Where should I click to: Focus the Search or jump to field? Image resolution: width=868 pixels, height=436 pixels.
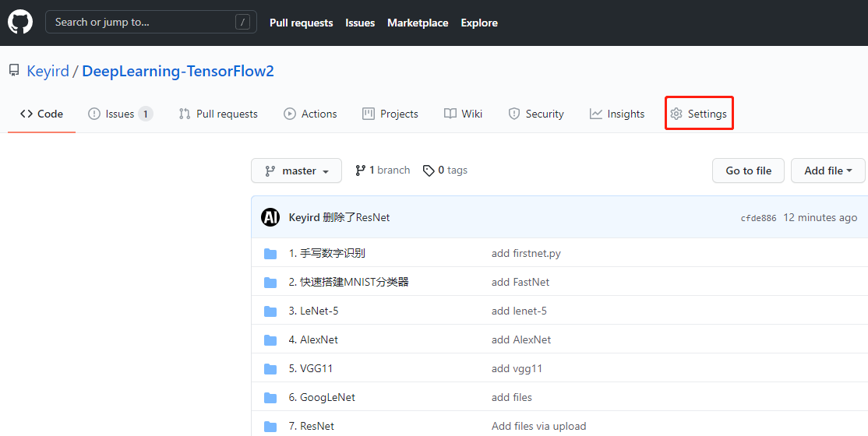click(150, 22)
